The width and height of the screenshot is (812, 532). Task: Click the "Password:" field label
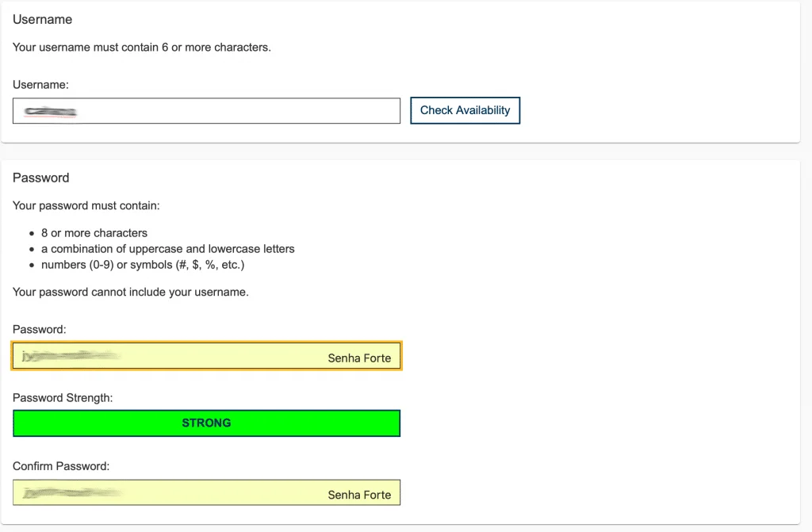[x=40, y=328]
